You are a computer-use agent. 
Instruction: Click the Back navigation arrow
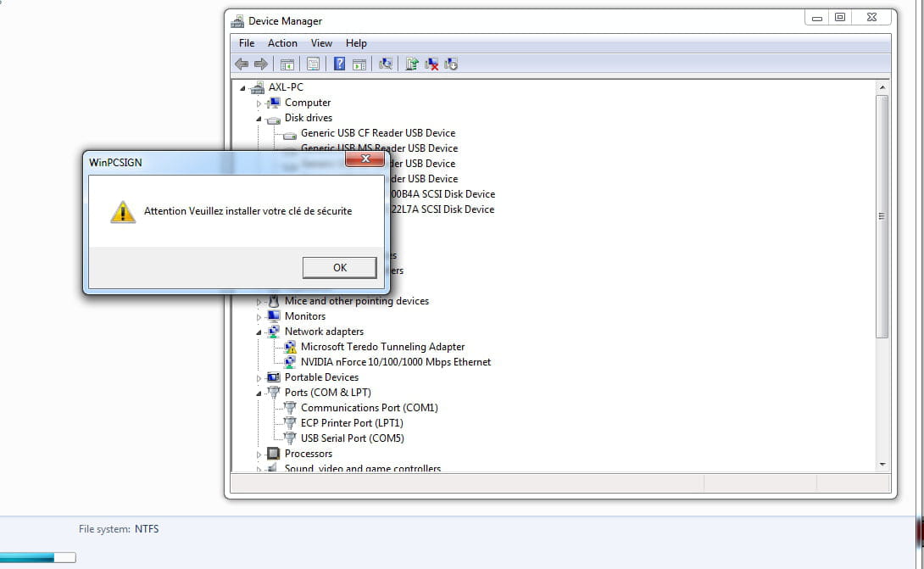pos(242,64)
